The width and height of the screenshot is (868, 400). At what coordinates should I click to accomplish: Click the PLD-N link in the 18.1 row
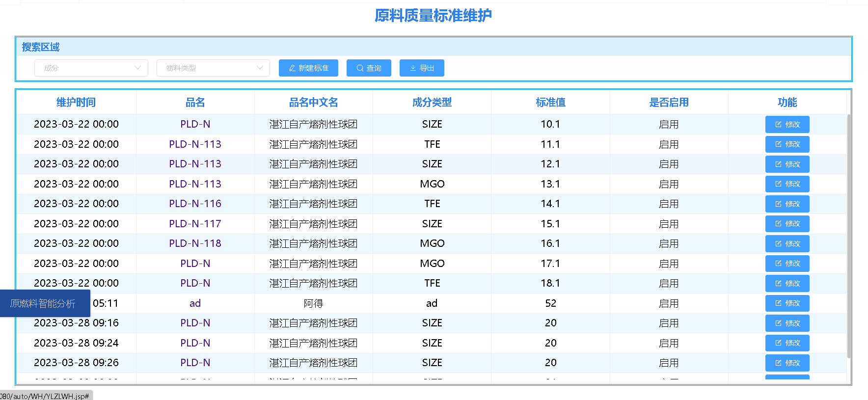click(x=195, y=283)
